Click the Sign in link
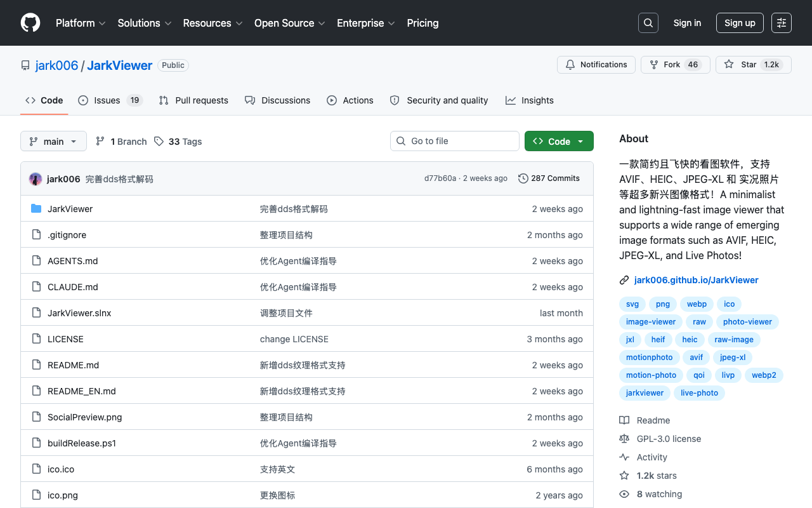The image size is (812, 508). tap(687, 23)
